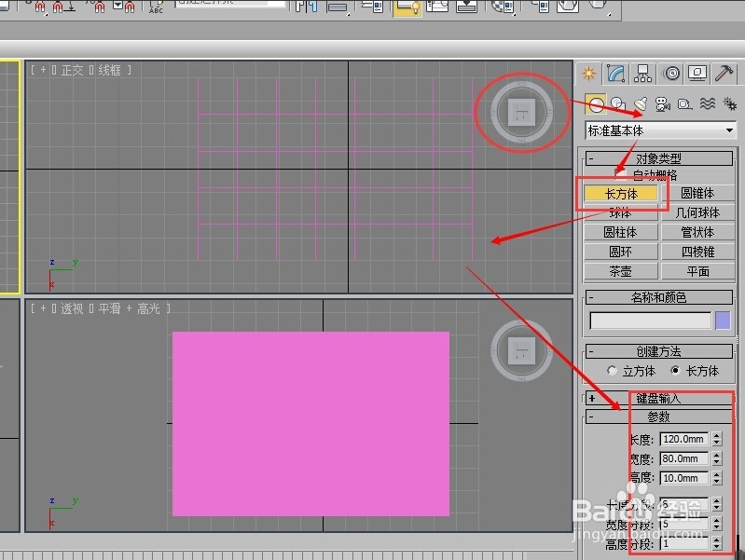Open the 标准基本体 category dropdown
745x560 pixels.
point(660,130)
